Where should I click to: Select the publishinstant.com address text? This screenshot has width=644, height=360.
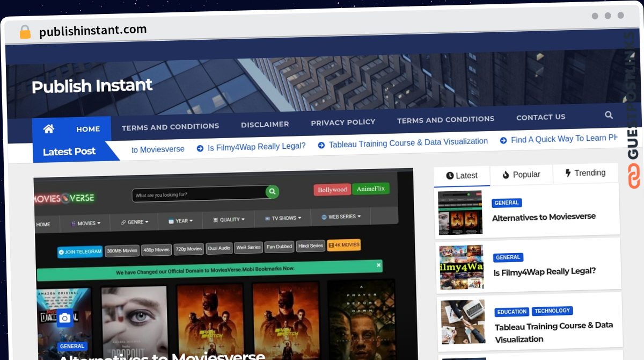pyautogui.click(x=93, y=31)
